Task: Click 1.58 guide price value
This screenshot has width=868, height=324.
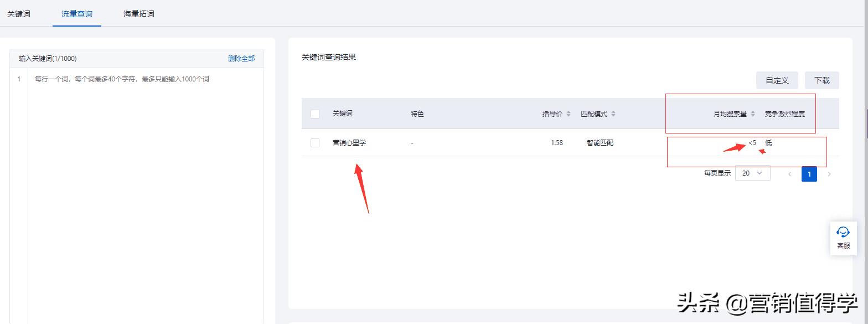Action: tap(557, 143)
